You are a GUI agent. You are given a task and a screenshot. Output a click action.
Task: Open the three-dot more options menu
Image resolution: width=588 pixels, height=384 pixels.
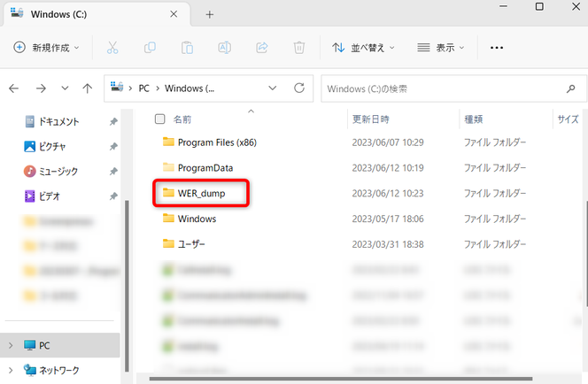[497, 48]
